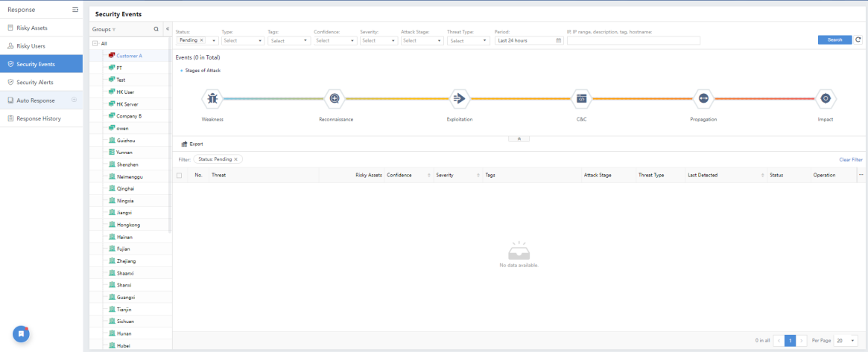Select Company B group

[x=130, y=116]
